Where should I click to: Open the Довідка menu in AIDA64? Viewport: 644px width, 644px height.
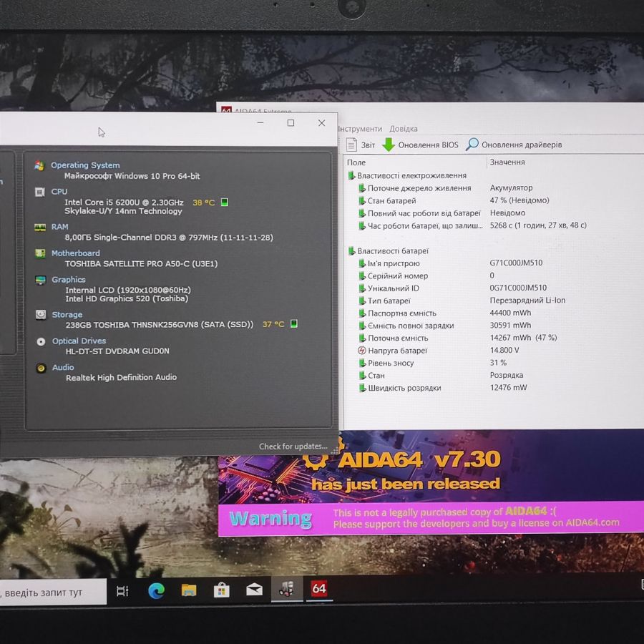click(404, 129)
